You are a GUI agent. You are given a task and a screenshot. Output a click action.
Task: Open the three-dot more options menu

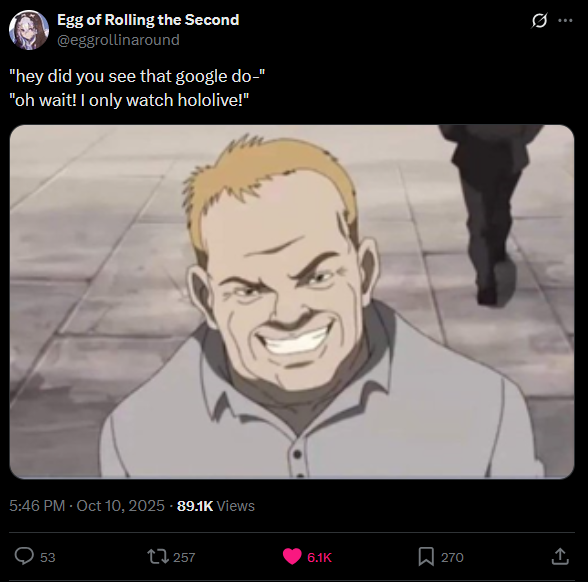tap(565, 21)
